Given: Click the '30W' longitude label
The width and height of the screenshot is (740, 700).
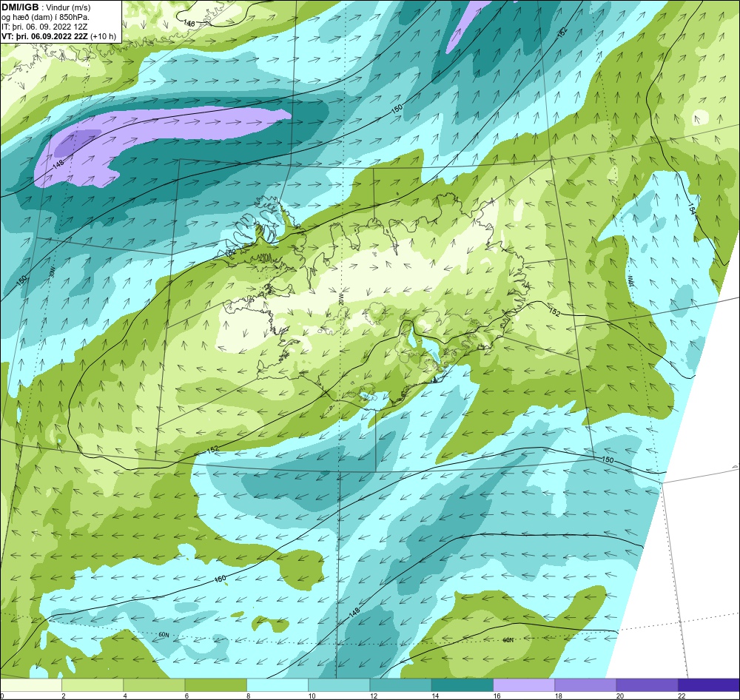Looking at the screenshot, I should (52, 272).
